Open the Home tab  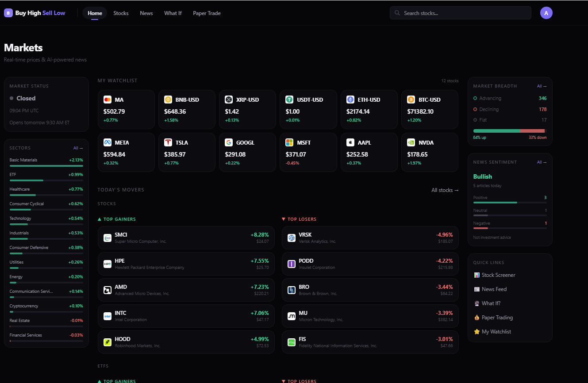coord(95,13)
